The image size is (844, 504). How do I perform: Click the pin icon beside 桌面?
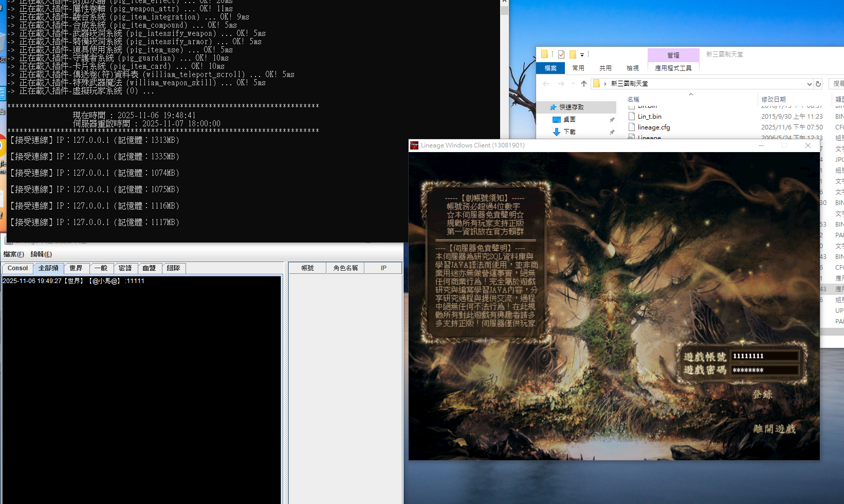[612, 120]
